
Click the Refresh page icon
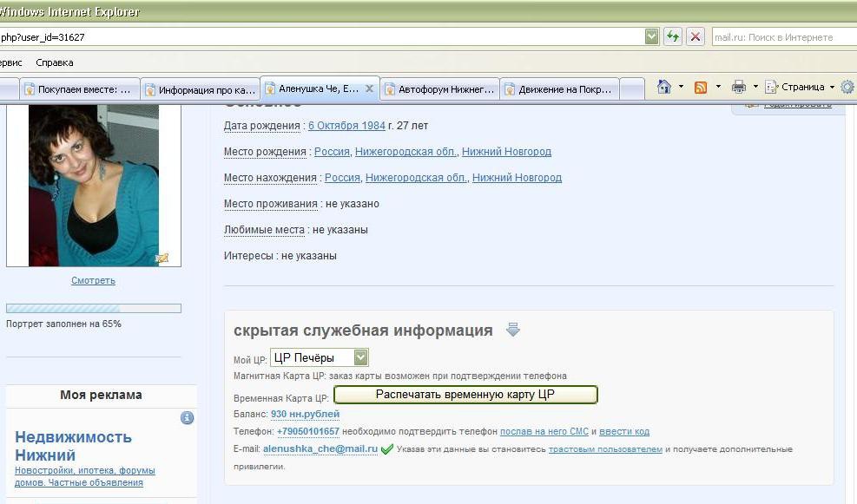click(x=673, y=37)
